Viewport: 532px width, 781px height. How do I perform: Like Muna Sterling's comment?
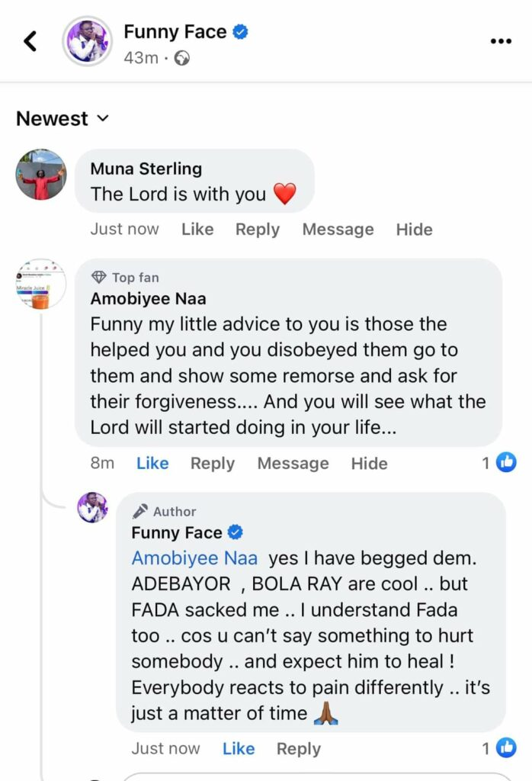197,230
